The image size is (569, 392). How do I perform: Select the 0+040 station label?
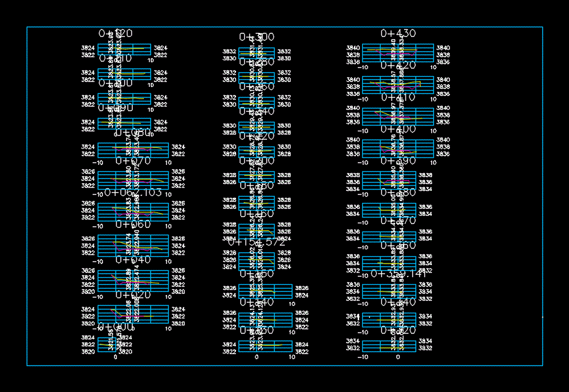point(133,259)
